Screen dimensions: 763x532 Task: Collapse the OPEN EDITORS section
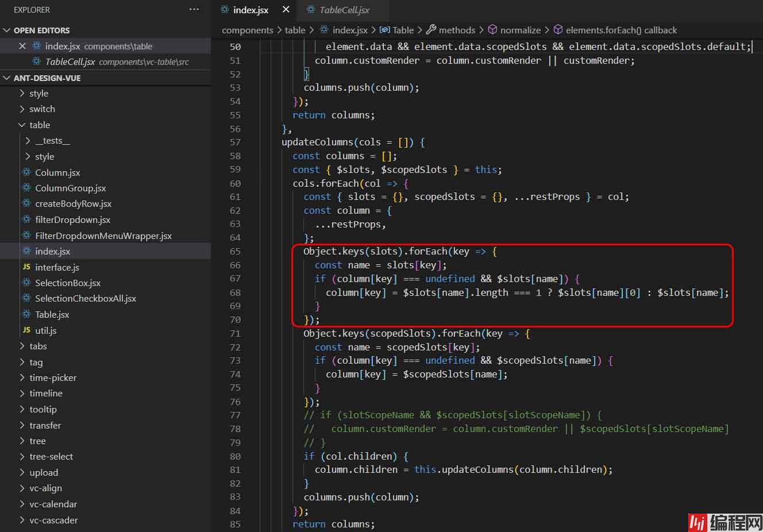(x=7, y=30)
